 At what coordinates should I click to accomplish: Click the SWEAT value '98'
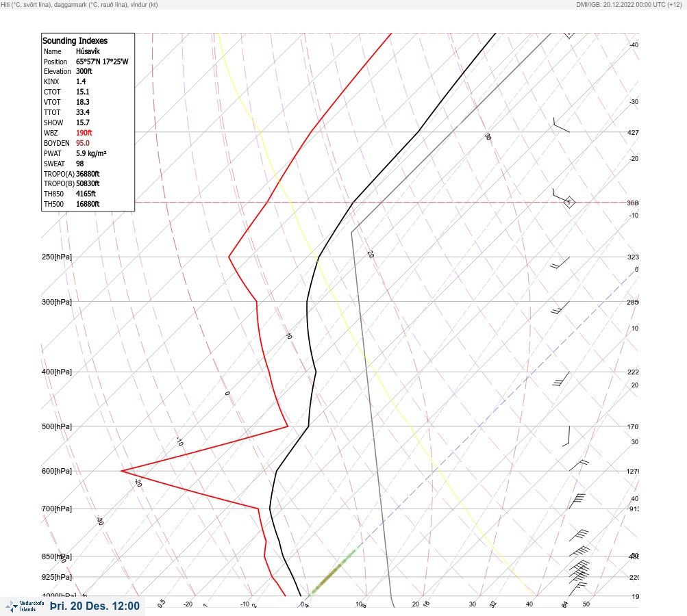(79, 164)
